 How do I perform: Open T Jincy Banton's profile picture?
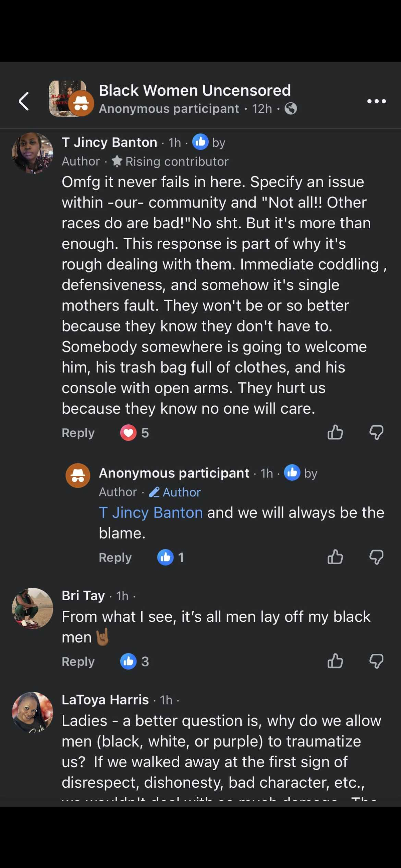(33, 153)
